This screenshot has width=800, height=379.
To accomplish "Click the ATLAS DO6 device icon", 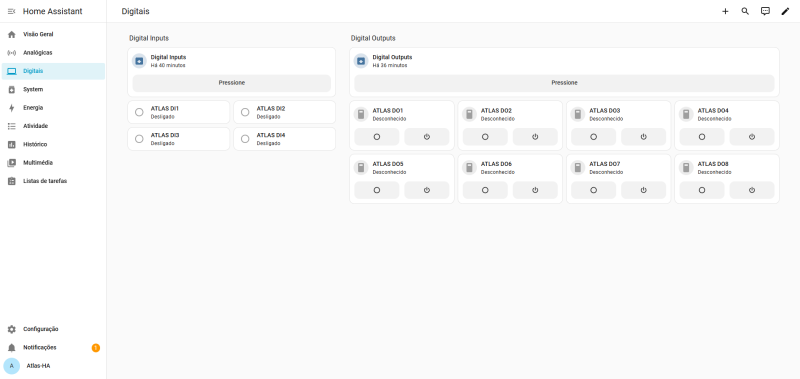I will 469,168.
